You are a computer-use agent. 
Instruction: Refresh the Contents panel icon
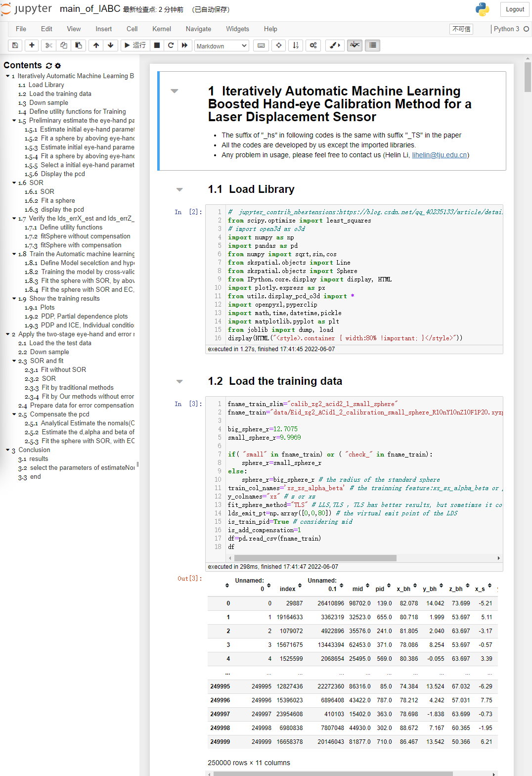pos(48,66)
